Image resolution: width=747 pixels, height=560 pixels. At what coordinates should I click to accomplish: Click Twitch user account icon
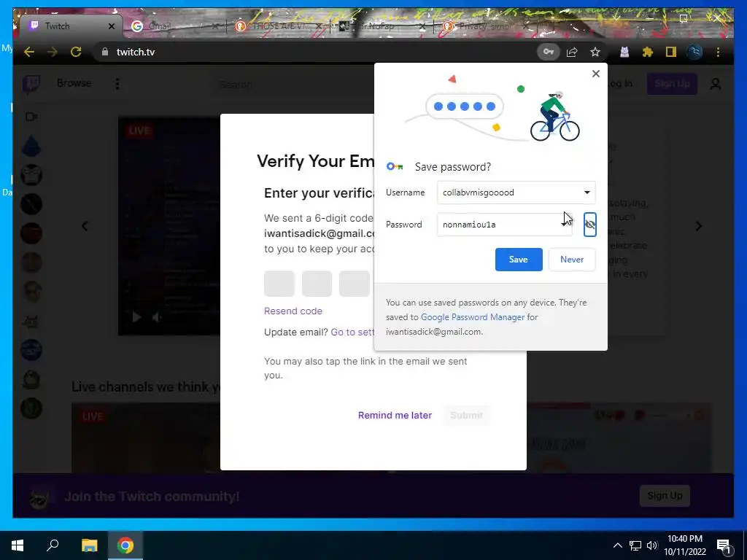click(715, 85)
